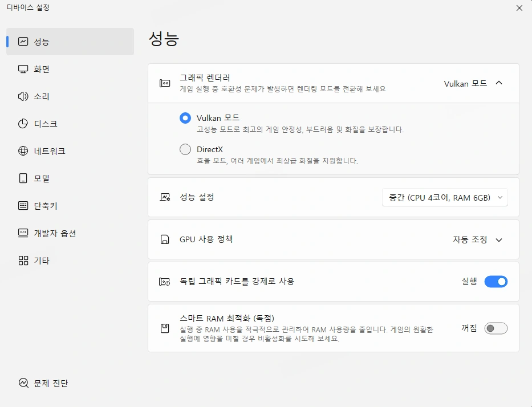Click the 단축키 keyboard icon
Screen dimensions: 532x407
point(23,206)
